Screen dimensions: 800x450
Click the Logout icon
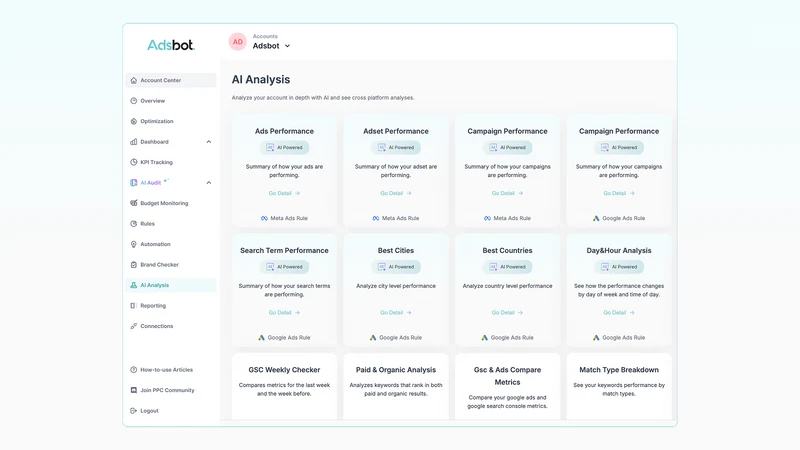click(x=134, y=411)
